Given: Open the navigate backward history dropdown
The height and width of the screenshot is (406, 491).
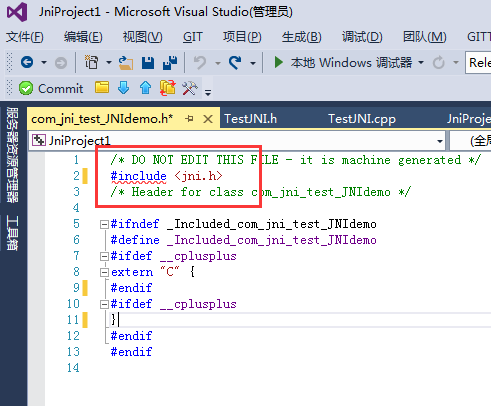Looking at the screenshot, I should pyautogui.click(x=44, y=63).
